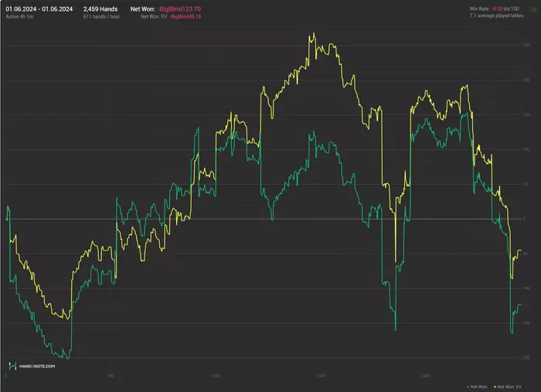Click the 7.1 average played tables text
Image resolution: width=541 pixels, height=392 pixels.
496,16
